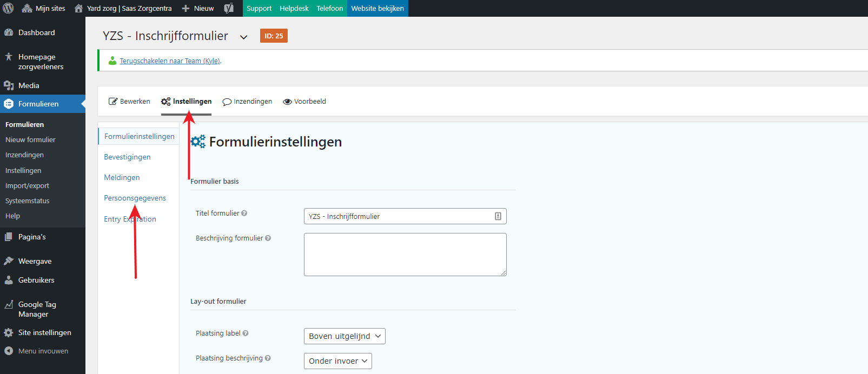Click the Website bekijken button
This screenshot has height=374, width=868.
377,8
